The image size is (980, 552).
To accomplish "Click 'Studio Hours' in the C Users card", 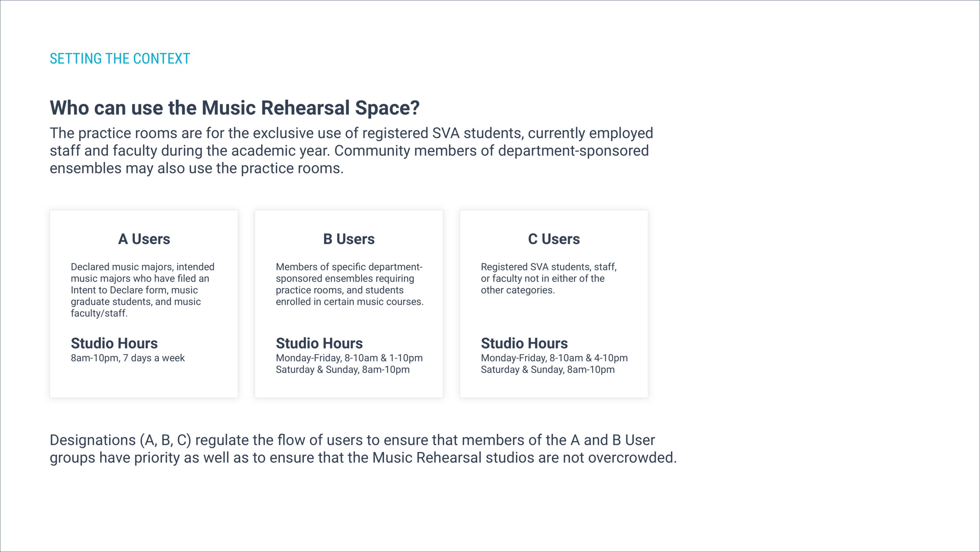I will [524, 343].
